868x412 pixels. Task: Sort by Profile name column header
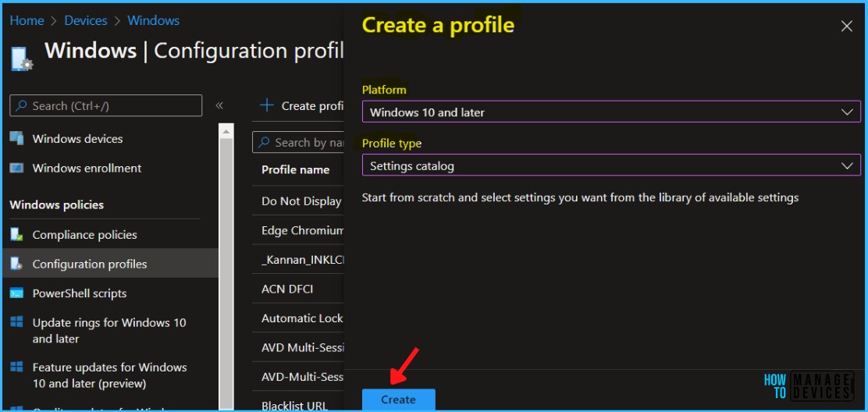point(296,169)
